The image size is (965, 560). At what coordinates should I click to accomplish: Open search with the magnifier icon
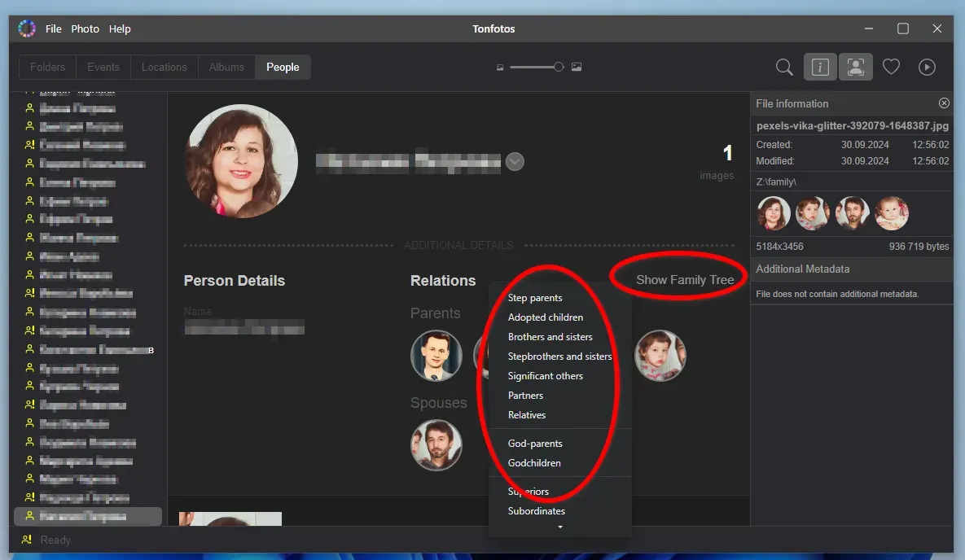pos(783,67)
